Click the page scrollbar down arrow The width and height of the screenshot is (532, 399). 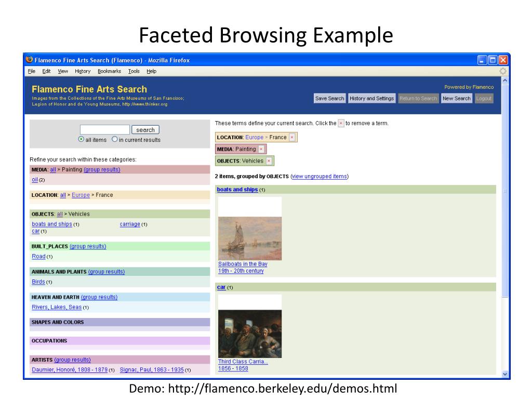(x=505, y=374)
